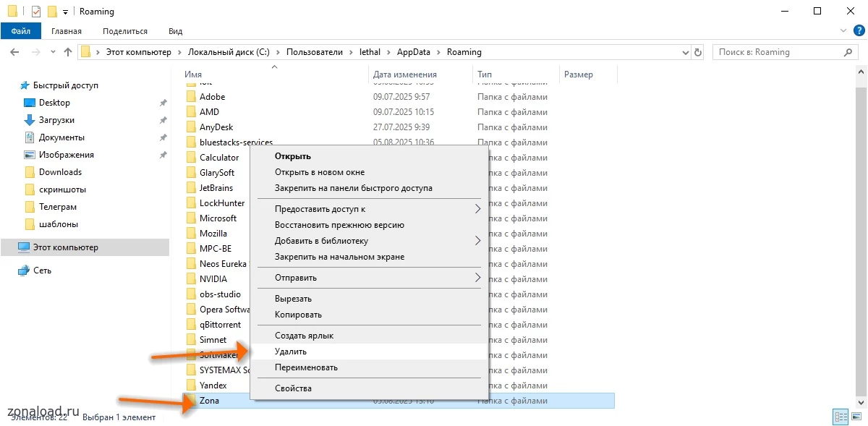Choose Удалить in context menu
Viewport: 868px width, 426px height.
tap(291, 352)
